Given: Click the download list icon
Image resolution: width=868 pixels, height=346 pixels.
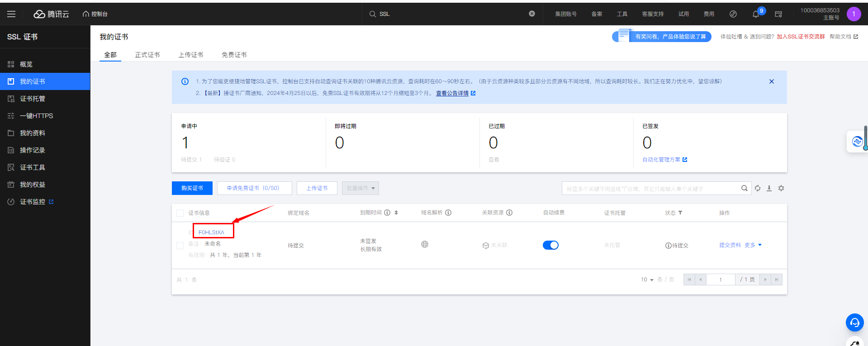Looking at the screenshot, I should tap(769, 188).
